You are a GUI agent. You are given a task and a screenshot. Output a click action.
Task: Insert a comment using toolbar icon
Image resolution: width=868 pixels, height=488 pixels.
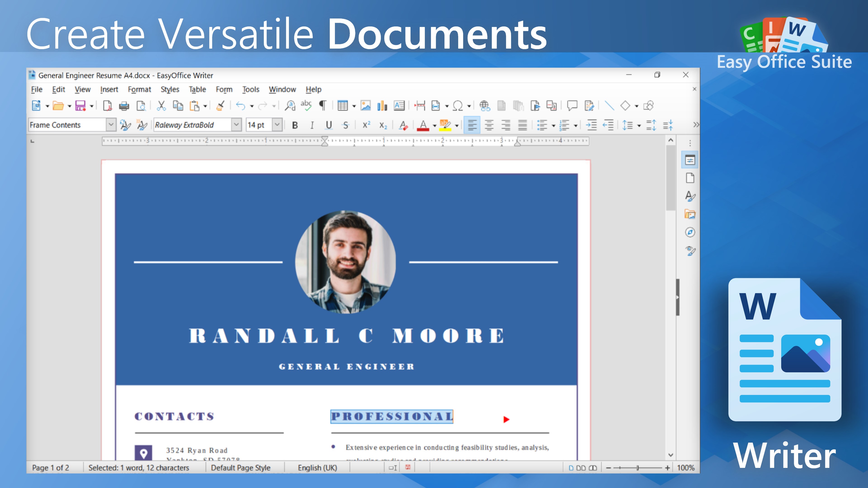pos(572,106)
